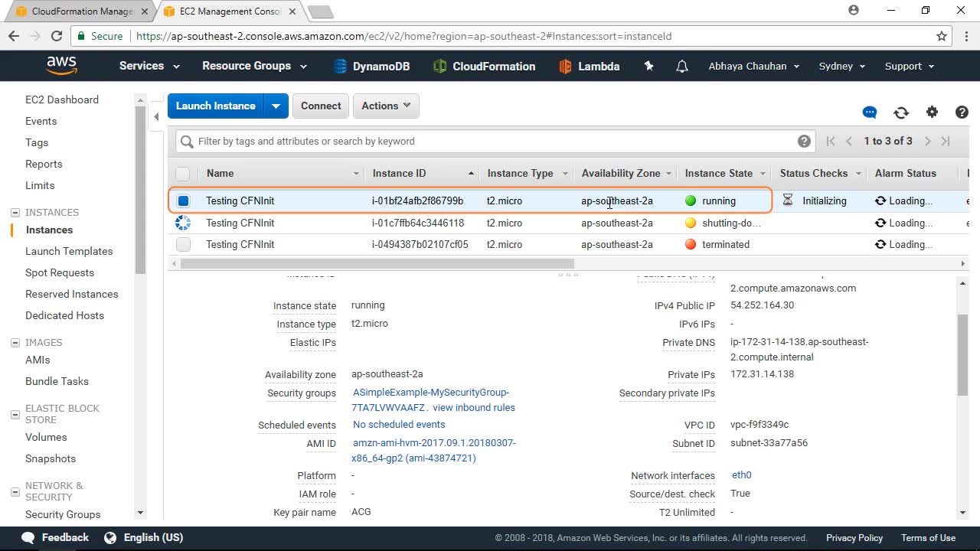Screen dimensions: 980x551
Task: Collapse the ELASTIC BLOCK STORE section
Action: click(x=15, y=414)
